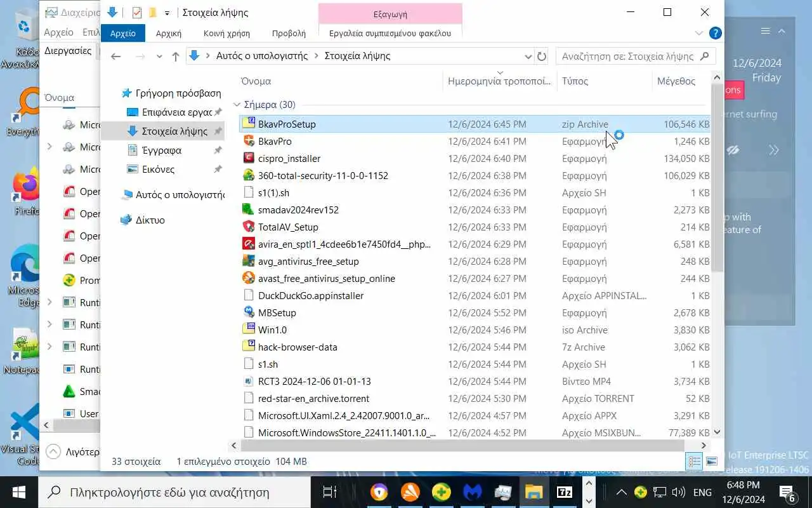Open the address bar history dropdown
Image resolution: width=812 pixels, height=508 pixels.
point(528,56)
